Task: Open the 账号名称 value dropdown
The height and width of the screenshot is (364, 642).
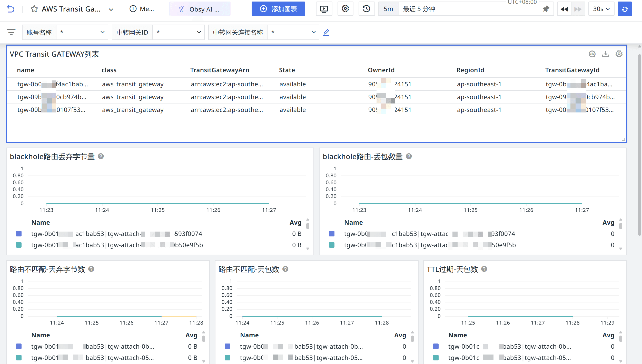Action: [x=82, y=32]
